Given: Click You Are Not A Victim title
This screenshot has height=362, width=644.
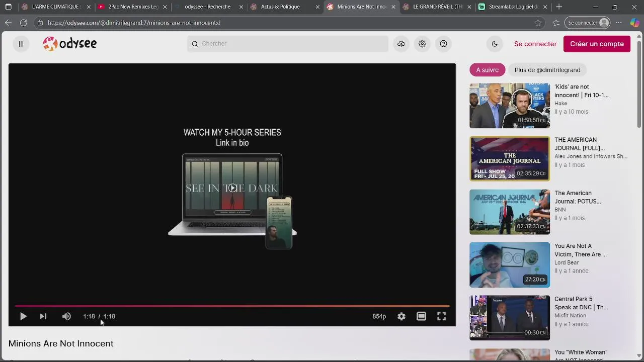Looking at the screenshot, I should (x=581, y=250).
